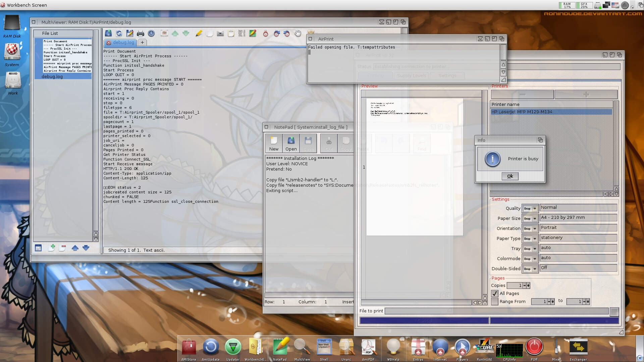Open the System drive desktop icon

coord(12,55)
